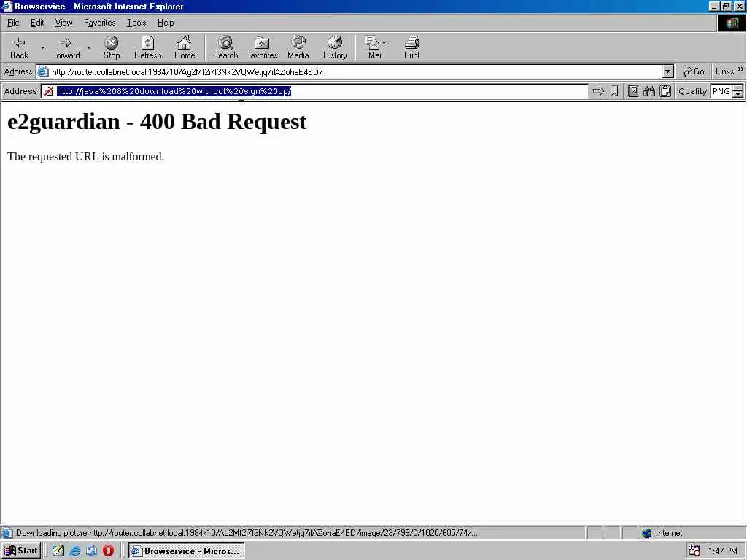The image size is (747, 560).
Task: Click the Windows flag throbber logo
Action: (x=731, y=23)
